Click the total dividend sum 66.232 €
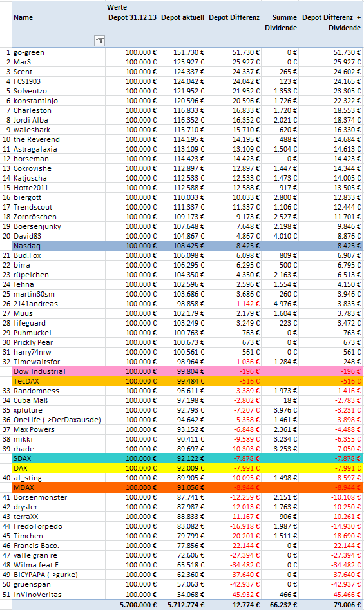364x610 pixels. (x=283, y=605)
